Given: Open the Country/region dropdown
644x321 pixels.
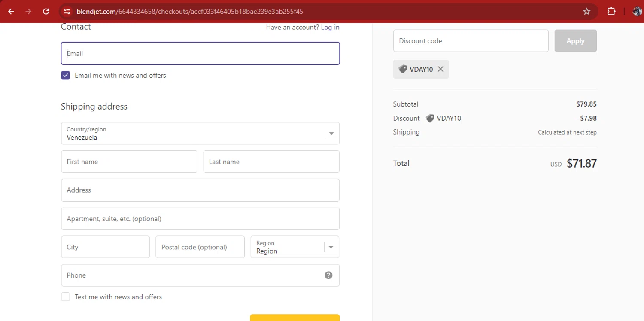Looking at the screenshot, I should tap(200, 133).
